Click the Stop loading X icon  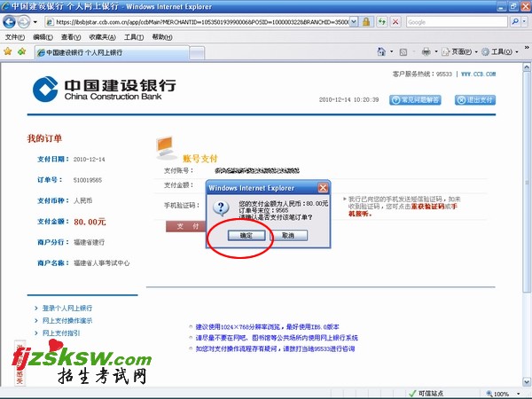pos(396,21)
